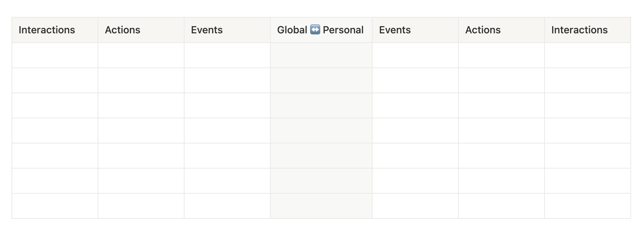Select the rightmost Interactions header cell
The image size is (644, 236).
(x=587, y=30)
